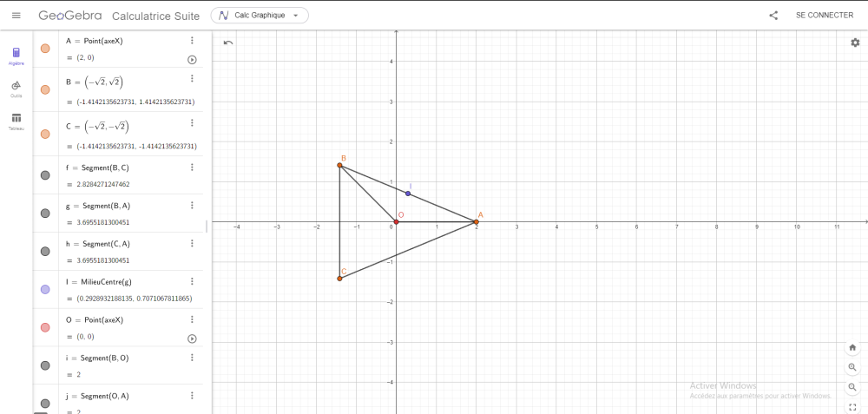Image resolution: width=868 pixels, height=414 pixels.
Task: Click the share icon
Action: pyautogui.click(x=773, y=16)
